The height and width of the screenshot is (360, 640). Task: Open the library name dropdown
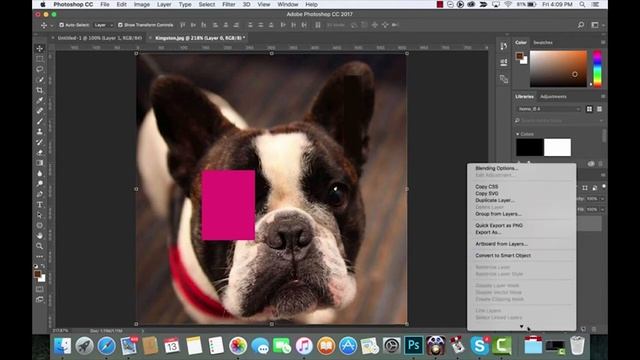[549, 109]
